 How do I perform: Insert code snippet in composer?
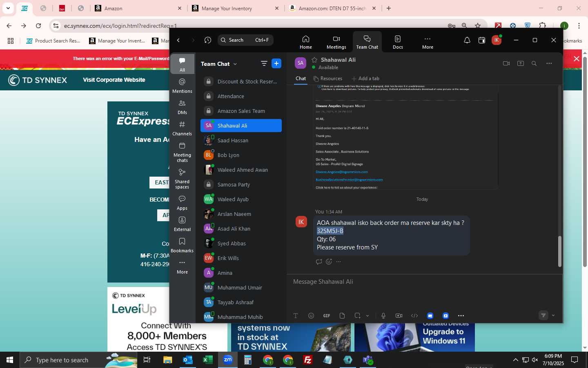click(414, 316)
